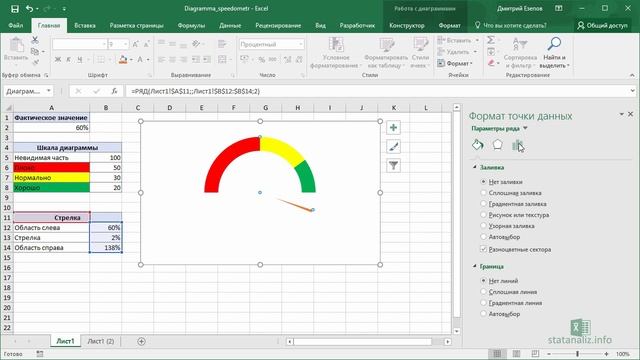Click zoom in plus button

pyautogui.click(x=607, y=354)
